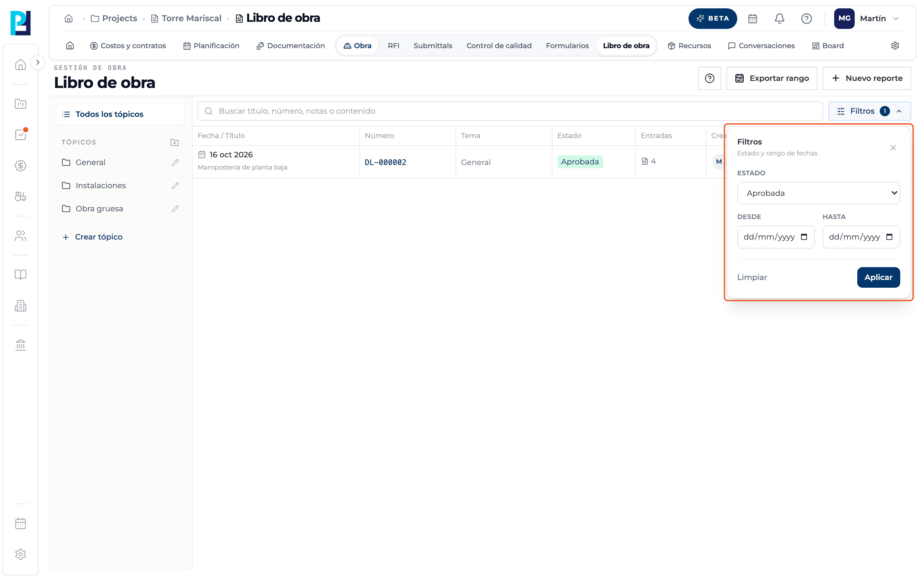The image size is (924, 578).
Task: Open notifications bell icon
Action: pyautogui.click(x=779, y=18)
